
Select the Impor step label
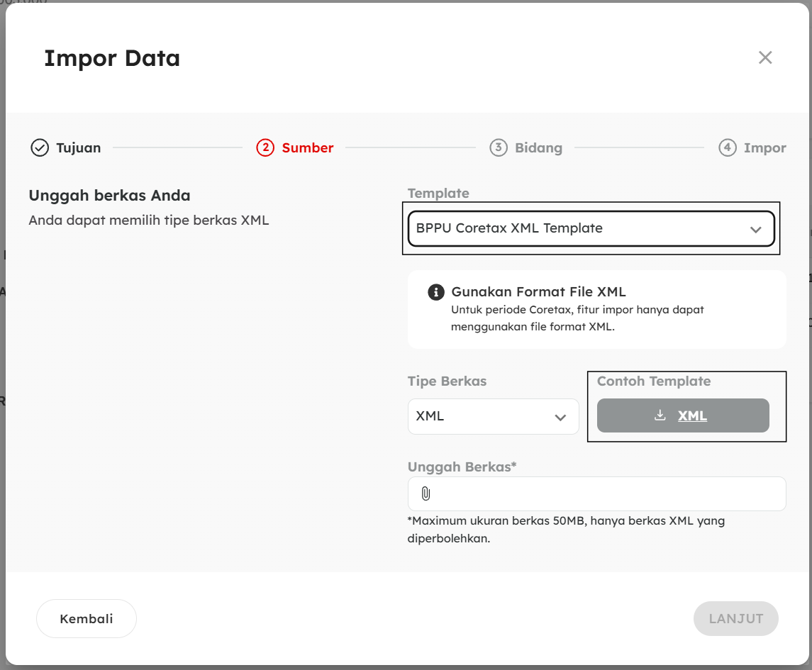[764, 148]
